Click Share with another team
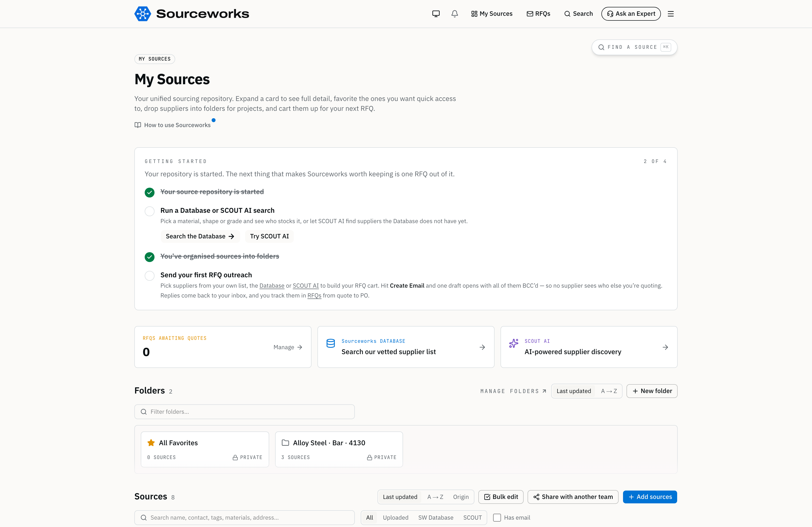Viewport: 812px width, 527px height. tap(573, 497)
